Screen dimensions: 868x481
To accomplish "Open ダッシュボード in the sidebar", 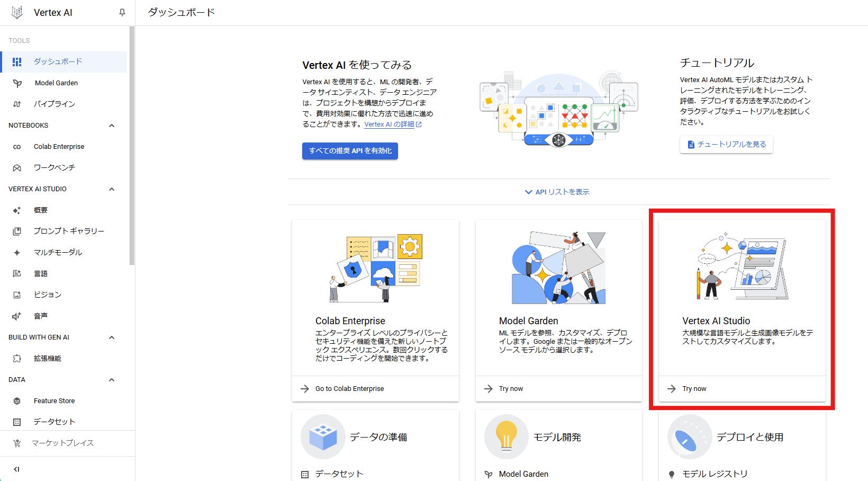I will (x=64, y=62).
